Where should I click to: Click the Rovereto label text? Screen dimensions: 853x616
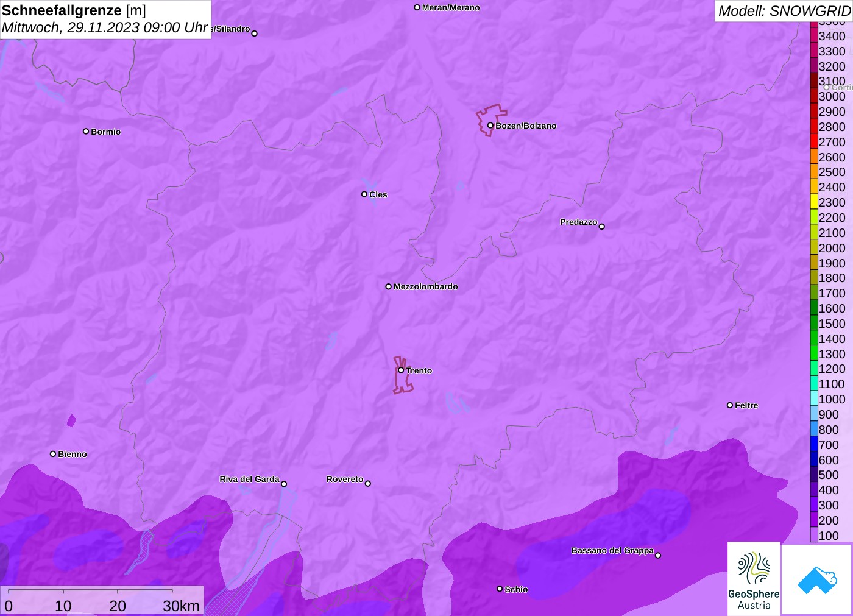[x=345, y=479]
